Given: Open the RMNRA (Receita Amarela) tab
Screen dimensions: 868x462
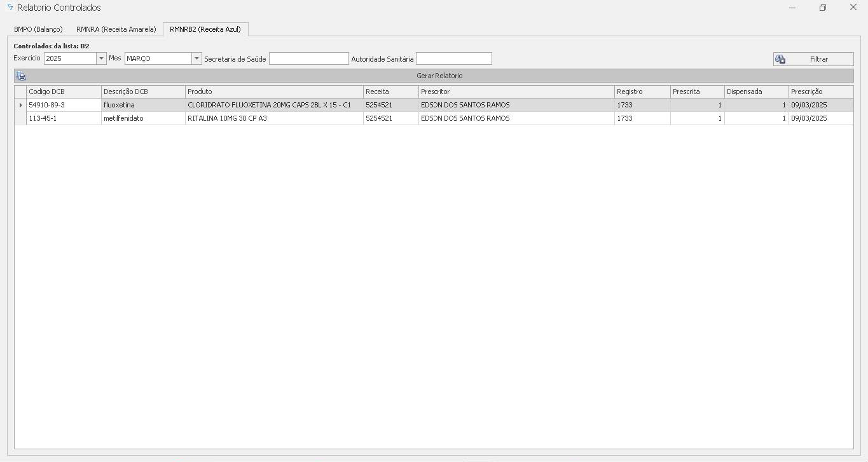Looking at the screenshot, I should (116, 29).
